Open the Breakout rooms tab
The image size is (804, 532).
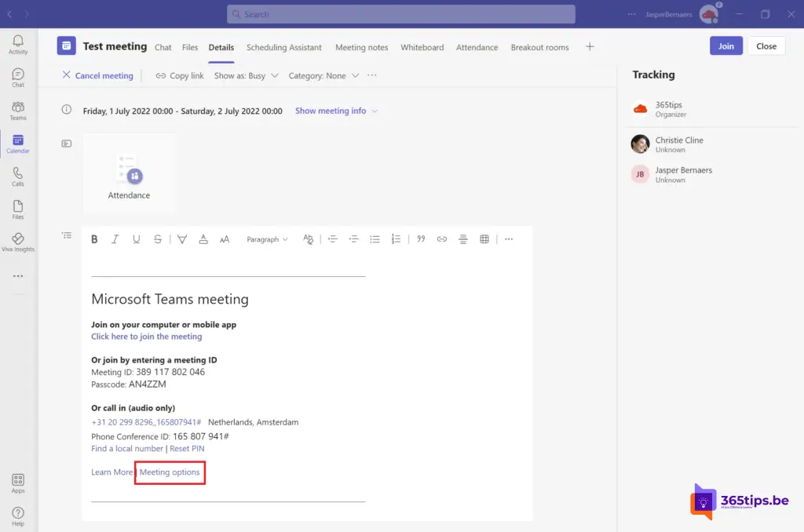click(x=539, y=47)
